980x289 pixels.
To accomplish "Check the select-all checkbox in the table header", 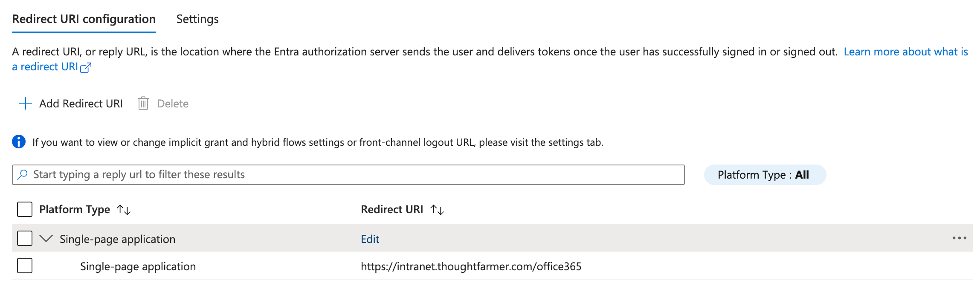I will 24,209.
